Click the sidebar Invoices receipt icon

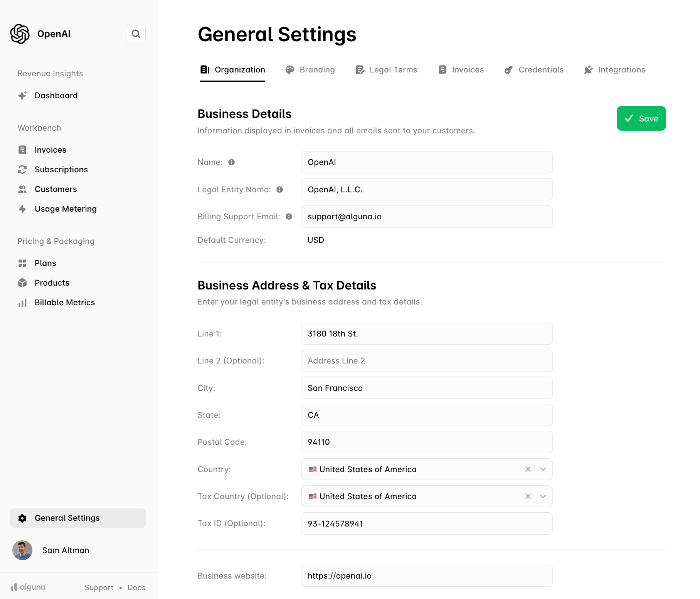(x=22, y=150)
